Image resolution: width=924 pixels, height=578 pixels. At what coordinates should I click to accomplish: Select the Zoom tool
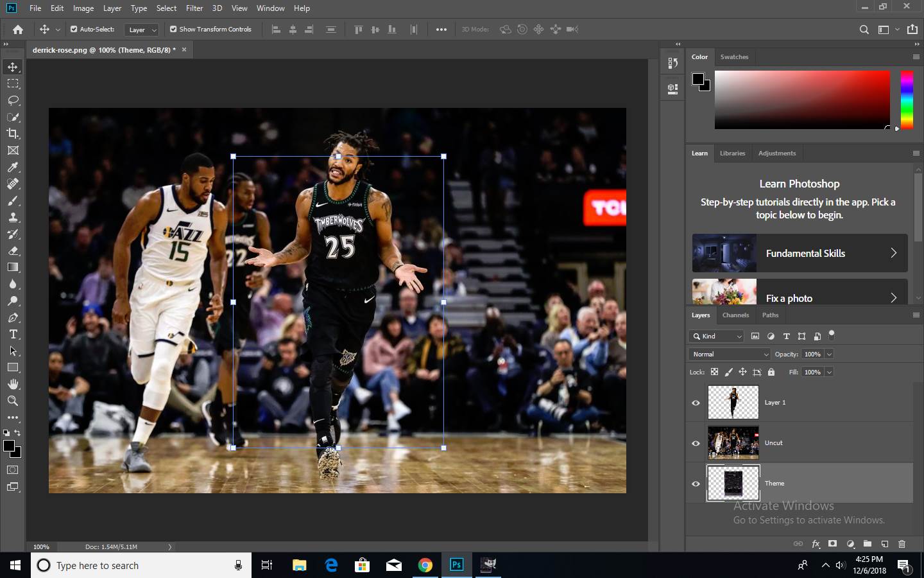coord(13,401)
